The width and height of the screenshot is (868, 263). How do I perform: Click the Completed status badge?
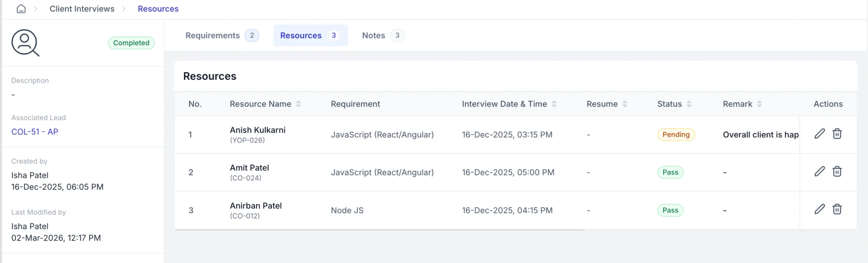click(x=131, y=43)
